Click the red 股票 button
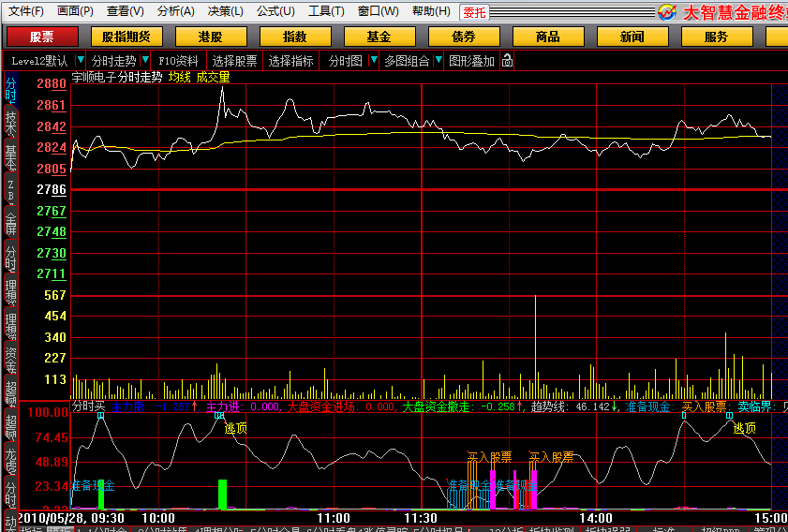Screen dimensions: 788x532 click(x=42, y=37)
